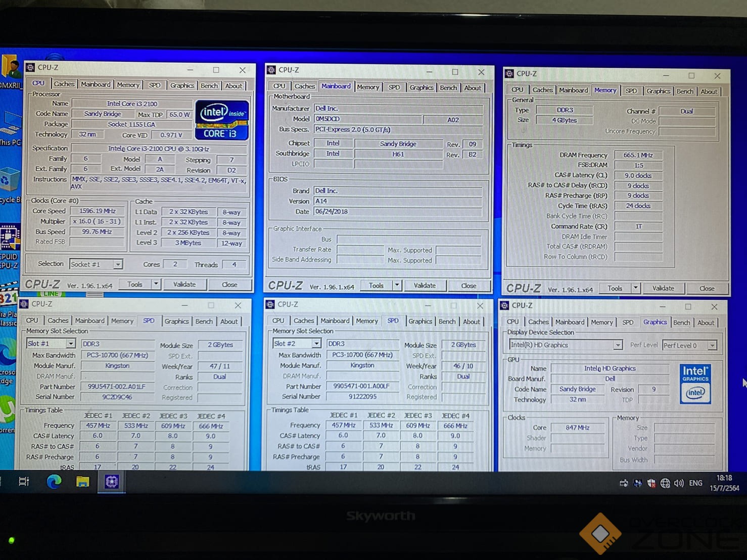Click the Serial Number value "91222095"
Viewport: 747px width, 560px height.
[x=362, y=397]
